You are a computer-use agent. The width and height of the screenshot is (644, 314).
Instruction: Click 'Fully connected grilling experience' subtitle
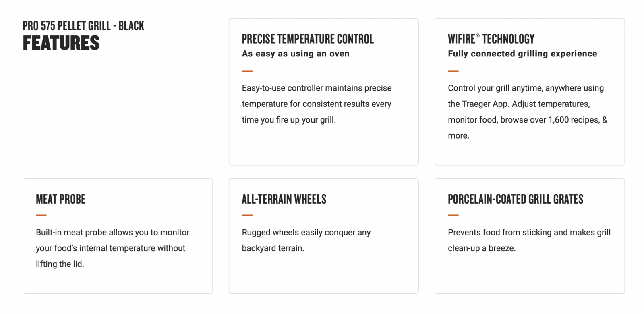tap(522, 54)
